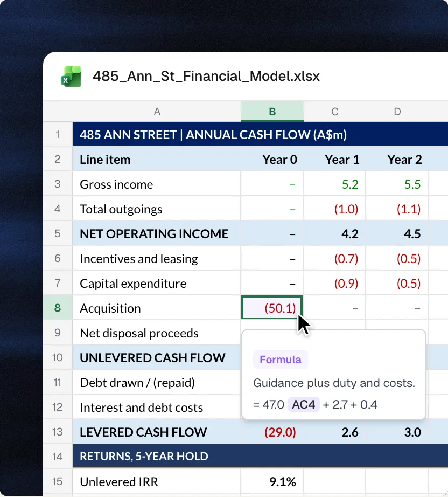Select column A header

pos(157,112)
